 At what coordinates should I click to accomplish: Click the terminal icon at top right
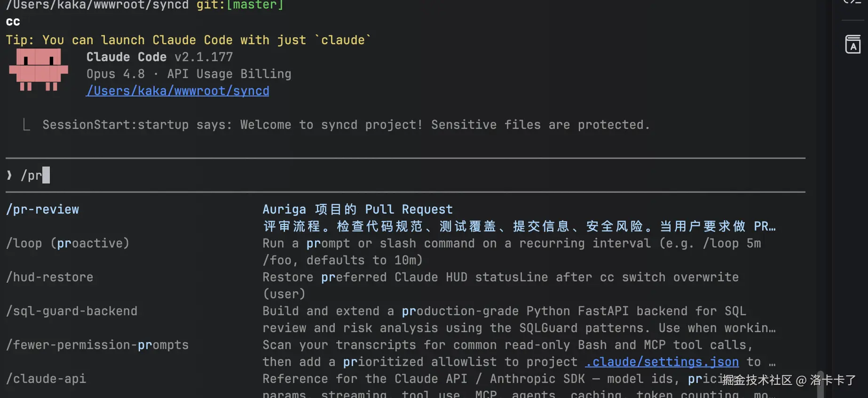point(853,2)
